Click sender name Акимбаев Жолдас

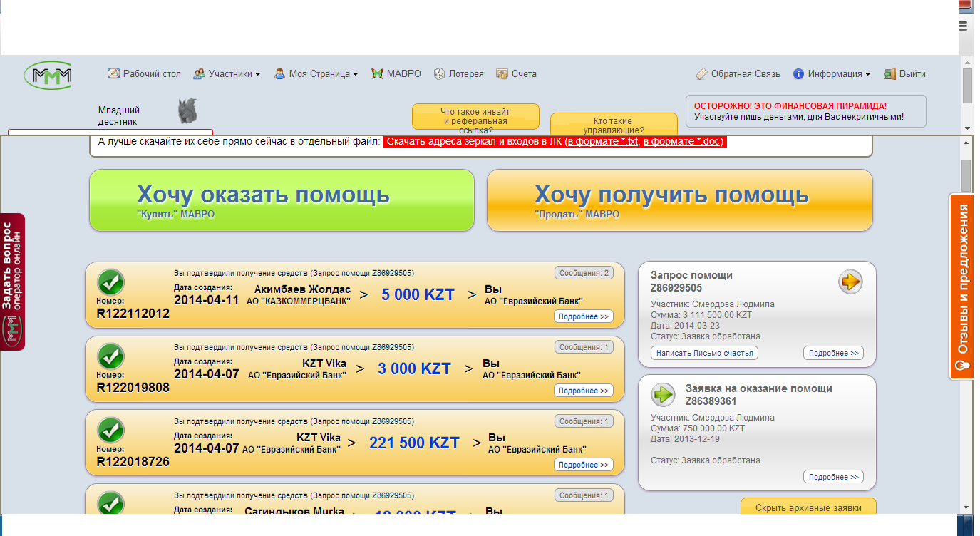(x=303, y=289)
